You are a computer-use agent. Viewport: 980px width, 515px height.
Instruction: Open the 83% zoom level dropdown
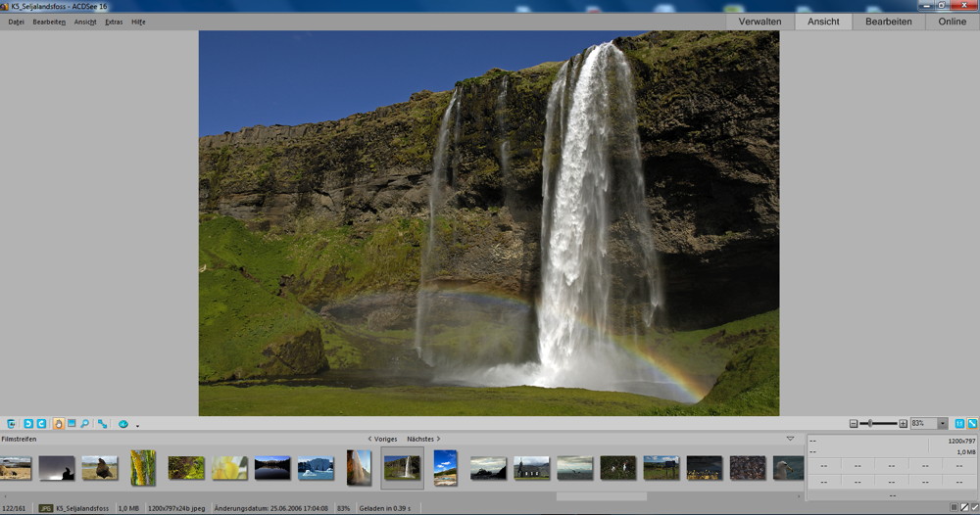click(943, 424)
